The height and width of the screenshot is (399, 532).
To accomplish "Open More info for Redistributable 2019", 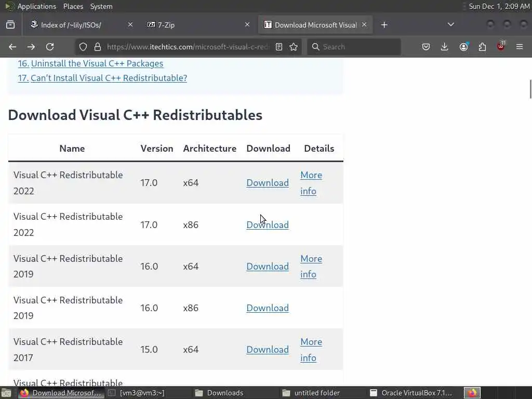I will (x=311, y=267).
